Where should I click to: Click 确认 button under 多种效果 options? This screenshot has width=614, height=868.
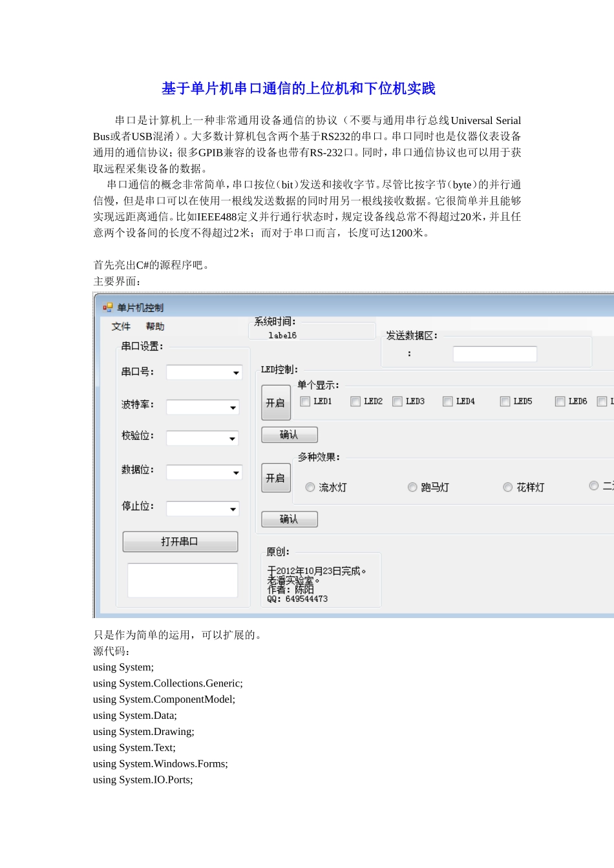pyautogui.click(x=290, y=519)
